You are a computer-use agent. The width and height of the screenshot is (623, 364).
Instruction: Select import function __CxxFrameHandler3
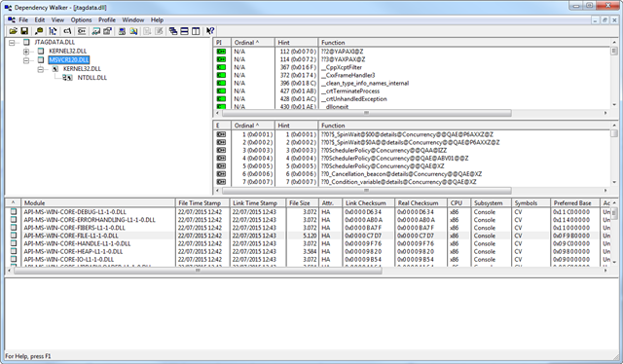[x=349, y=75]
